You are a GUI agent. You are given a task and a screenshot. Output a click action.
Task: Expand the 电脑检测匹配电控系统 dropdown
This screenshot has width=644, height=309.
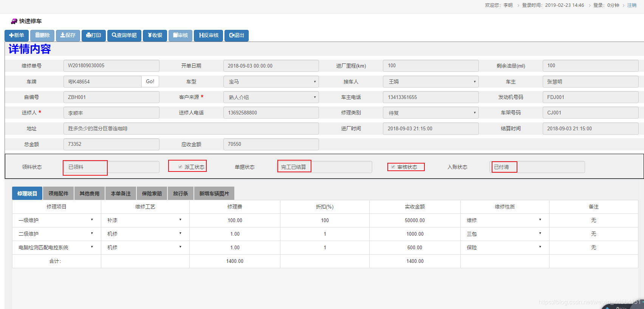coord(56,247)
